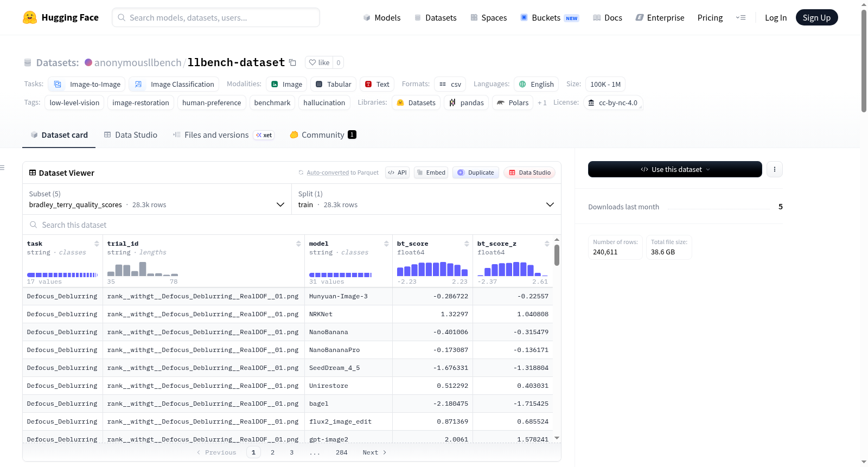Viewport: 868px width, 467px height.
Task: Click the Image Classification task tag
Action: coord(174,84)
